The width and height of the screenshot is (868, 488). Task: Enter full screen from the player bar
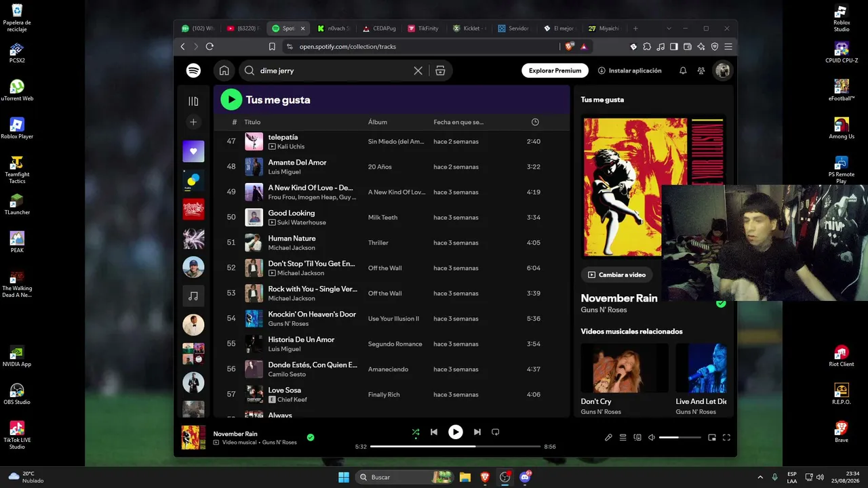pos(726,437)
